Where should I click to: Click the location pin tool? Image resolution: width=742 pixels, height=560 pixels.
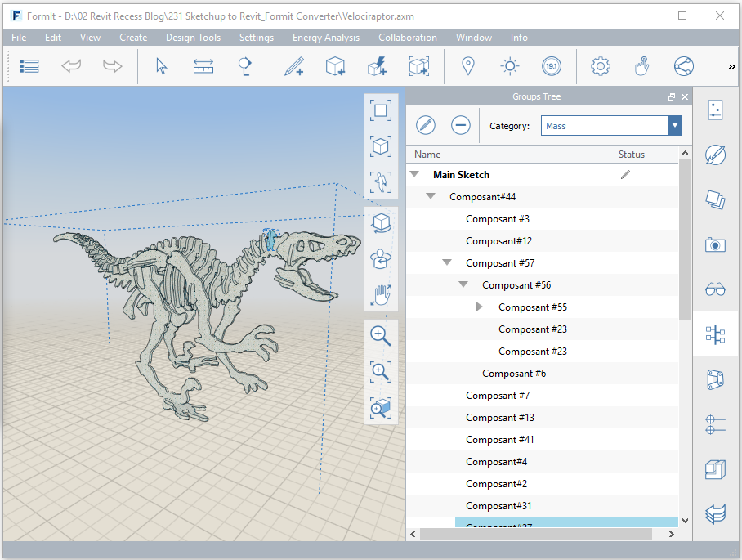(x=468, y=66)
